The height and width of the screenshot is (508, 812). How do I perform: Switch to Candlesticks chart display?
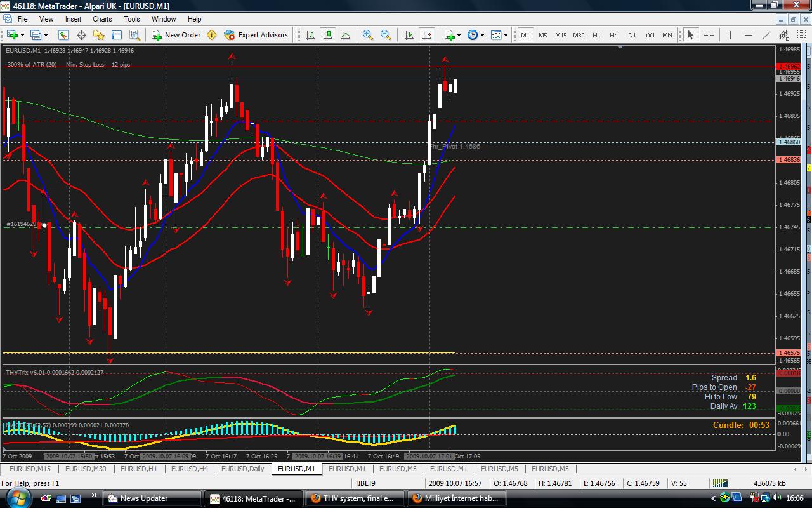(328, 35)
